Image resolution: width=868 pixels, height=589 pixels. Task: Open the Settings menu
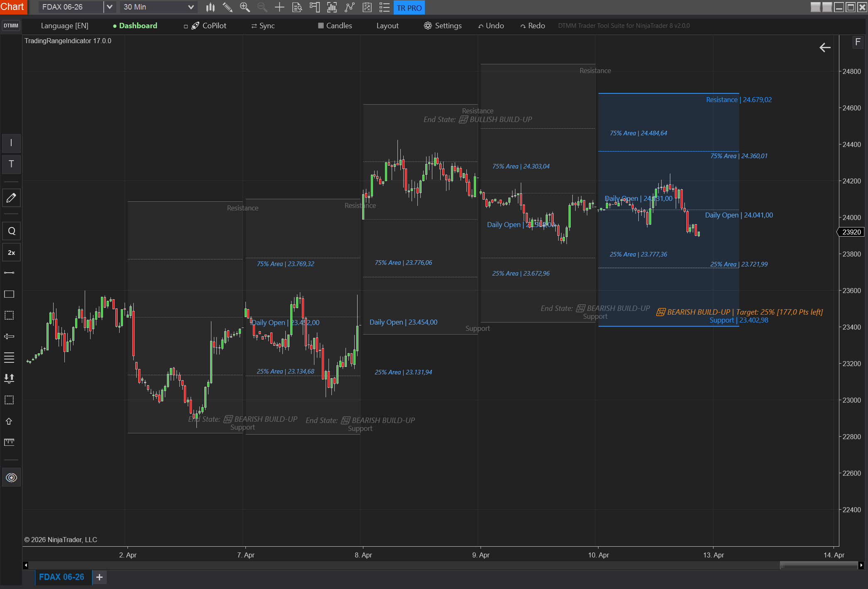[x=443, y=26]
